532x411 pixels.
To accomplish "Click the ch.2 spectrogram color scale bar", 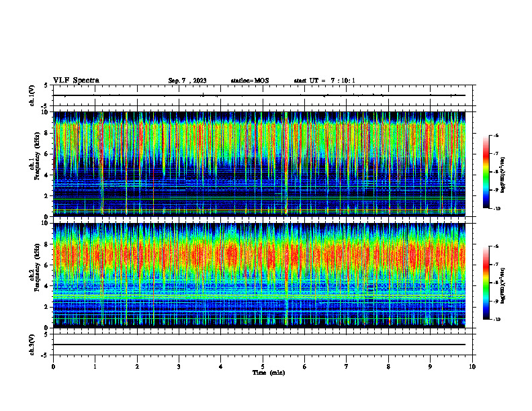I will 486,283.
